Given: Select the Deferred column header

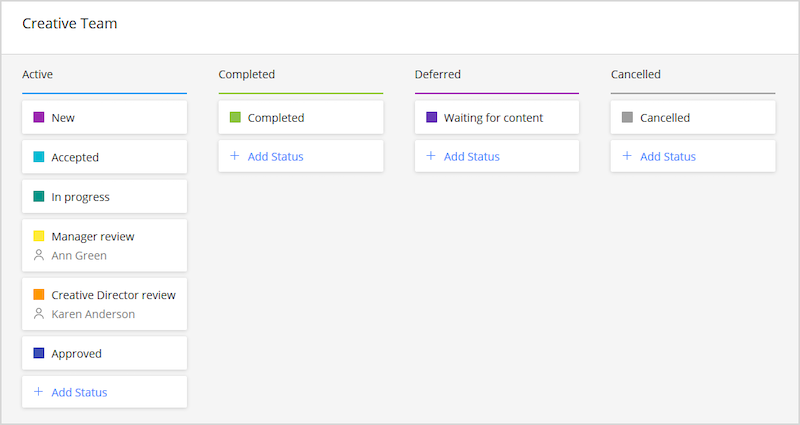Looking at the screenshot, I should coord(438,74).
